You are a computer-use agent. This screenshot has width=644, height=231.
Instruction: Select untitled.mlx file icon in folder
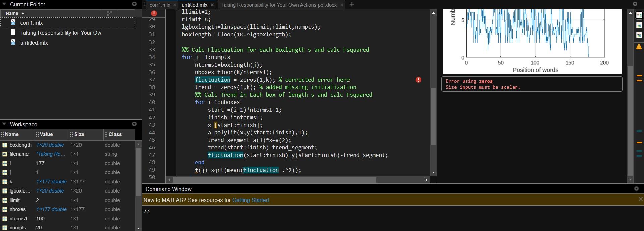coord(13,42)
